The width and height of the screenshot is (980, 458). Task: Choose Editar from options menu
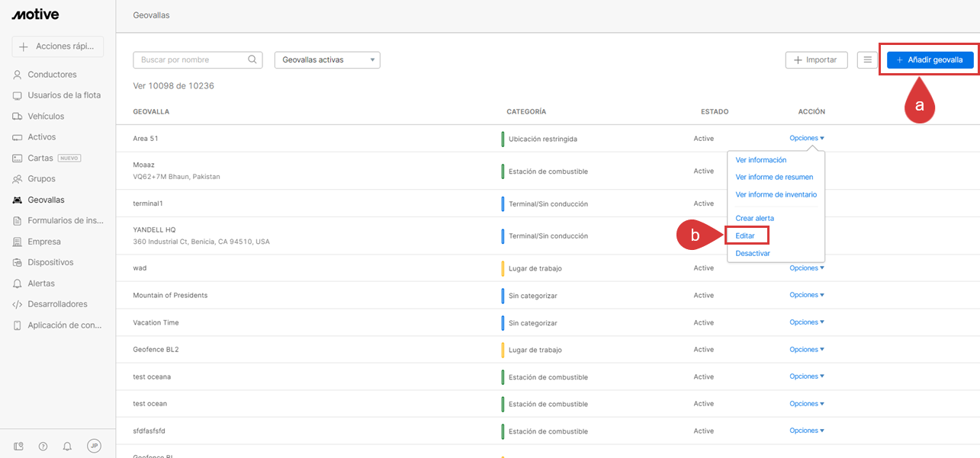click(745, 235)
